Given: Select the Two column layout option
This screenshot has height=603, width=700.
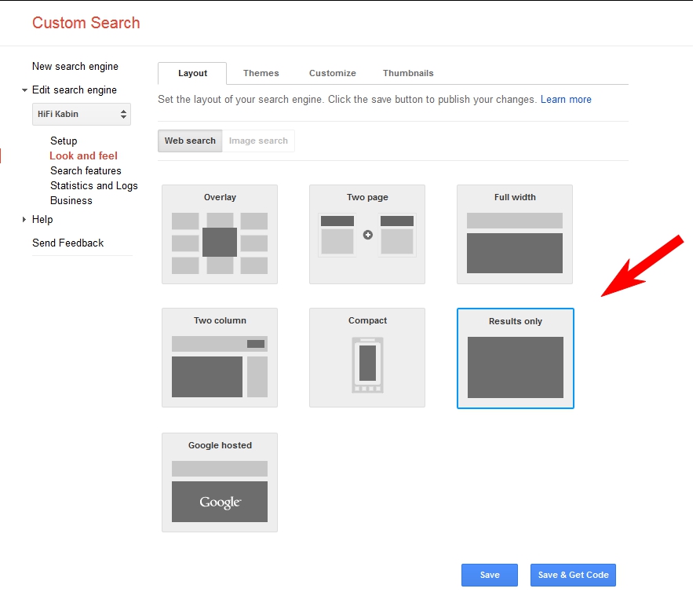Looking at the screenshot, I should coord(219,357).
